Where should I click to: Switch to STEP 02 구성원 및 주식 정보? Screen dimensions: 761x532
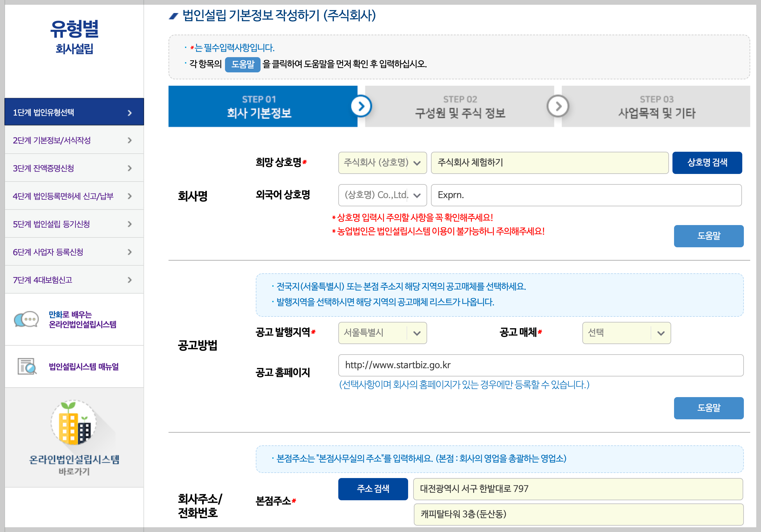(460, 107)
